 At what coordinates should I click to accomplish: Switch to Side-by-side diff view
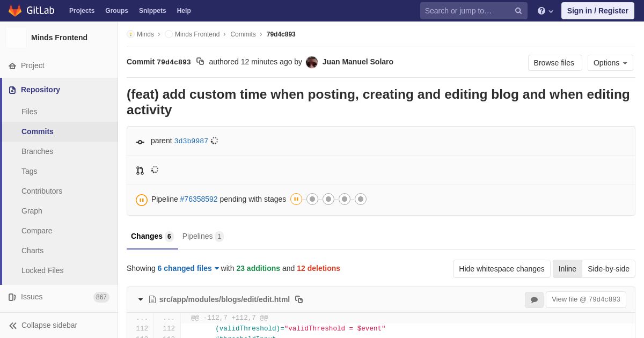[x=609, y=269]
